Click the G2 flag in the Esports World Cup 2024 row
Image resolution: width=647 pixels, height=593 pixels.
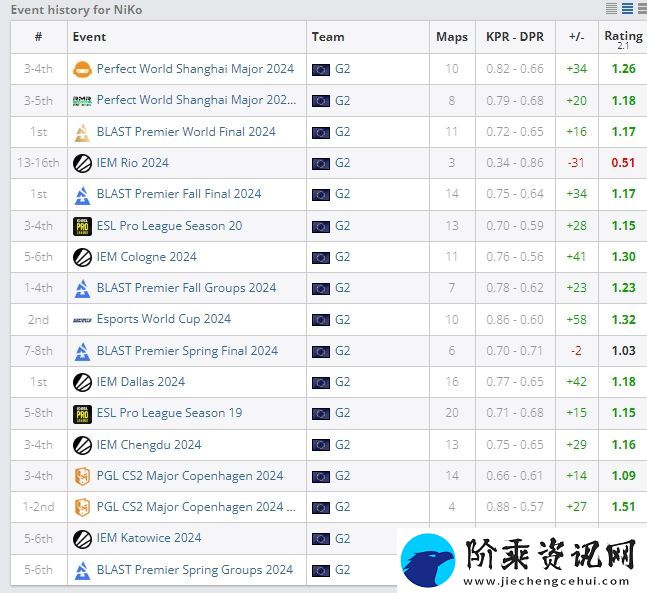(321, 320)
